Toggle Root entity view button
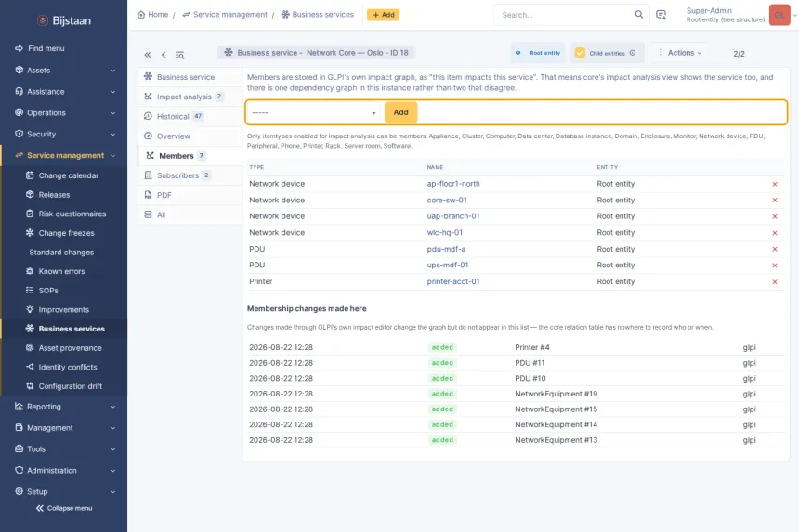Screen dimensions: 799x532 click(538, 53)
